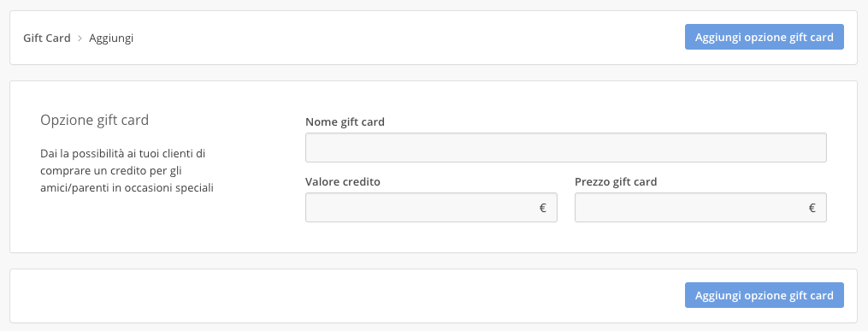Image resolution: width=868 pixels, height=331 pixels.
Task: Click the Opzione gift card section heading
Action: click(x=95, y=120)
